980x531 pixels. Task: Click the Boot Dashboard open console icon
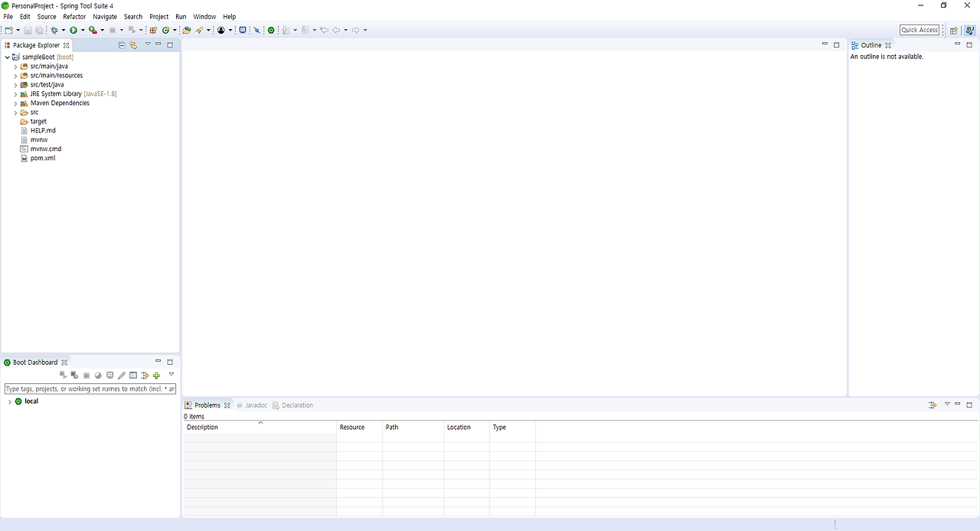[x=110, y=375]
